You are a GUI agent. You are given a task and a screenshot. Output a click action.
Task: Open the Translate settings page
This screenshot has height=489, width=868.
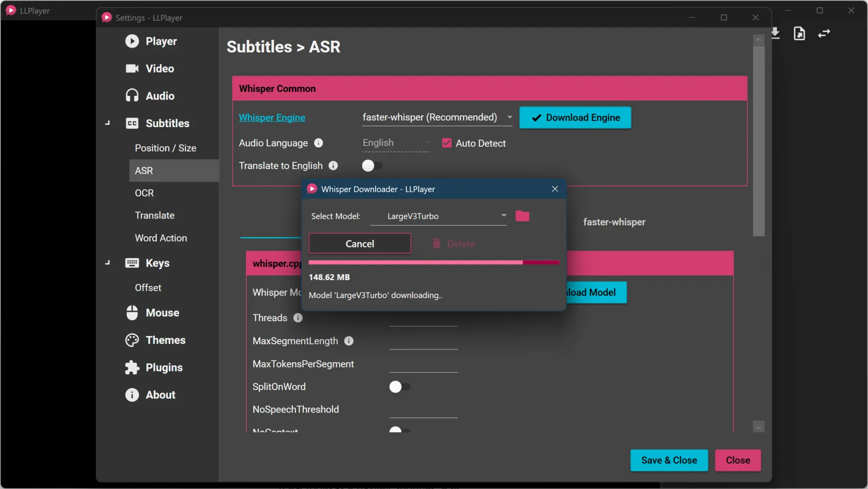coord(155,215)
